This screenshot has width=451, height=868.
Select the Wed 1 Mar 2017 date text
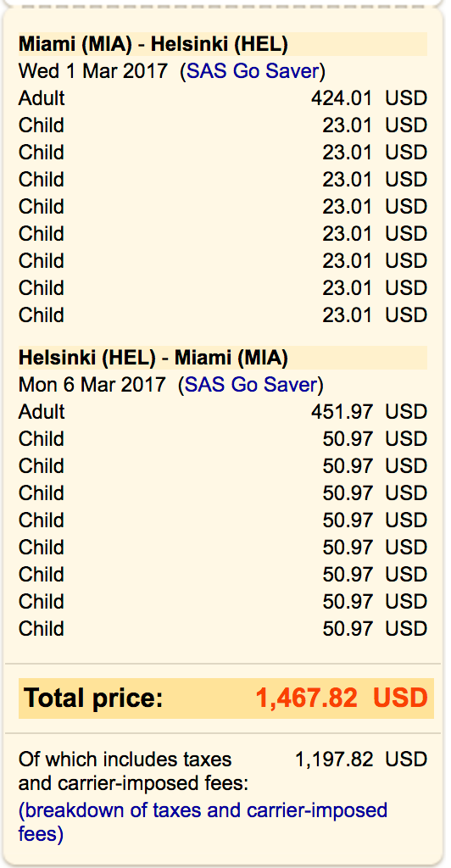coord(93,71)
